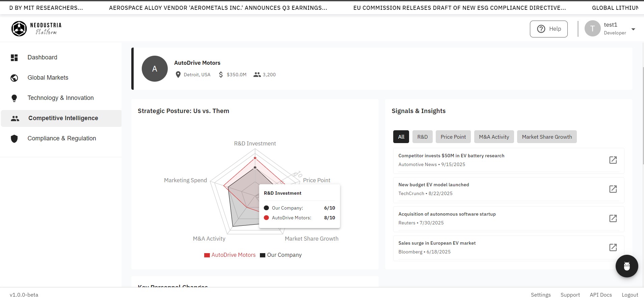Viewport: 644px width, 300px height.
Task: Go to Technology & Innovation section
Action: click(61, 98)
